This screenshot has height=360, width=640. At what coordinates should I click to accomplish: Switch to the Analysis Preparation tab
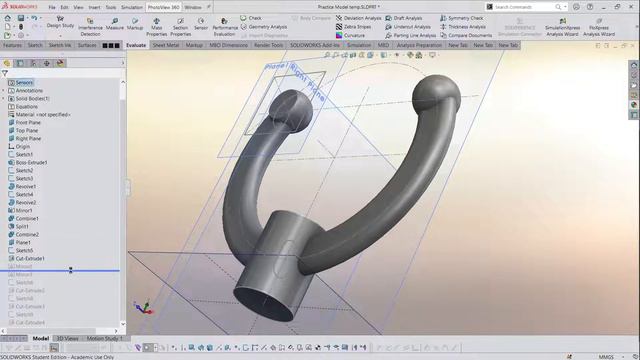tap(419, 45)
